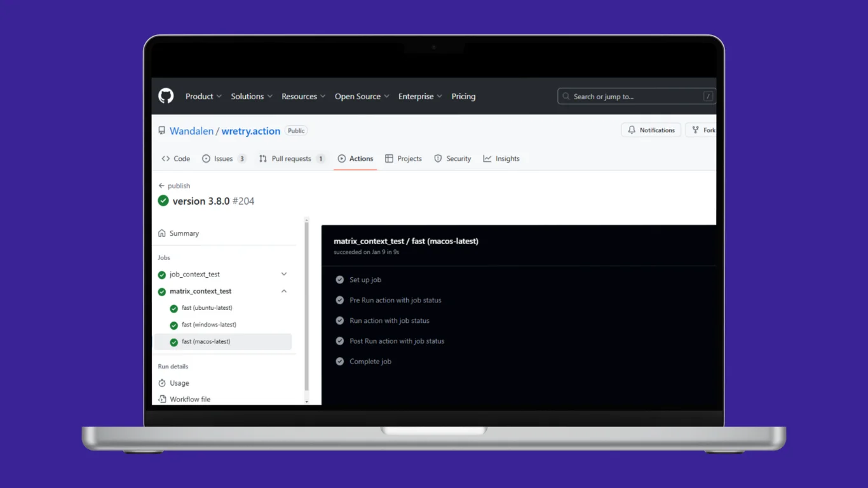The height and width of the screenshot is (488, 868).
Task: Collapse the matrix_context_test job group
Action: click(283, 290)
